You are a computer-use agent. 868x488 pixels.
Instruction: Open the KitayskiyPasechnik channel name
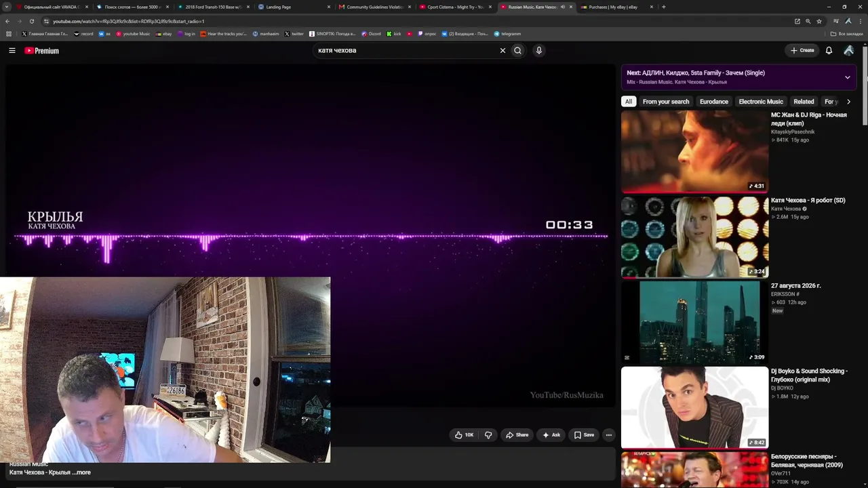793,132
